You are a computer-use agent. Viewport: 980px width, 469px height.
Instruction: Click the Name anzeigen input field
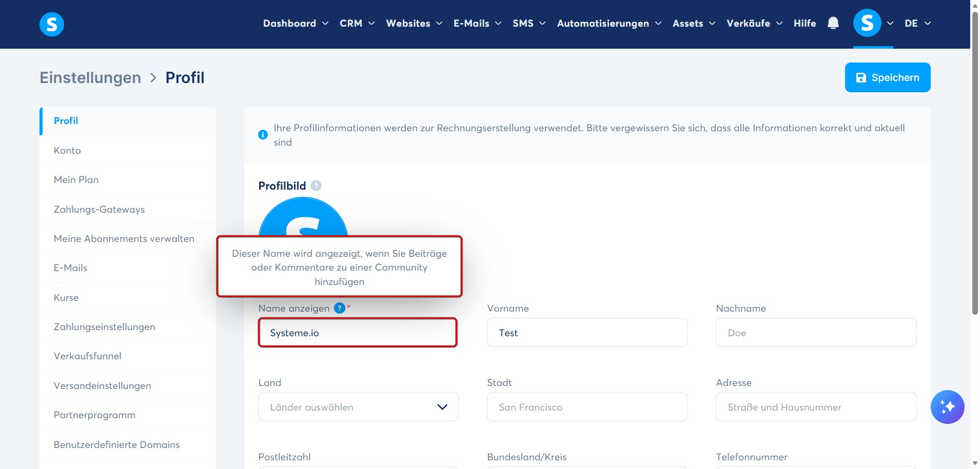(358, 333)
